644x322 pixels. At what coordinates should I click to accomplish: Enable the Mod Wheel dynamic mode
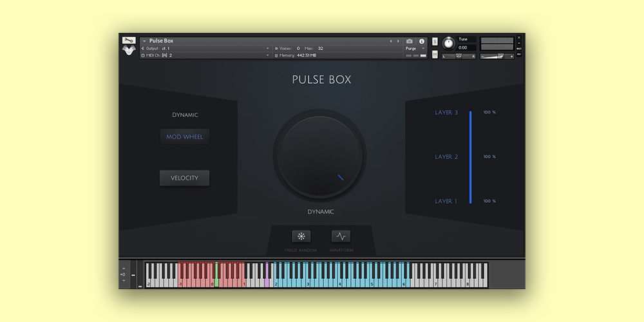185,137
